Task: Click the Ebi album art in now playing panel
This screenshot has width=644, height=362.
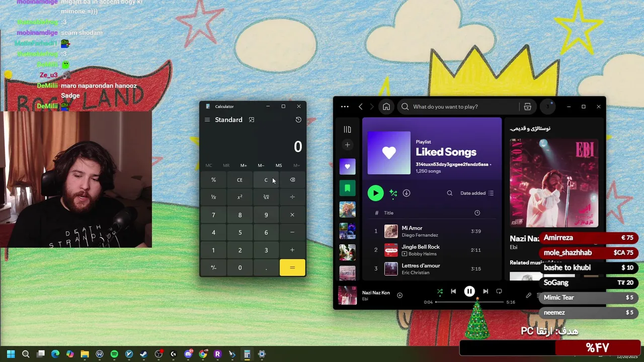Action: point(554,183)
